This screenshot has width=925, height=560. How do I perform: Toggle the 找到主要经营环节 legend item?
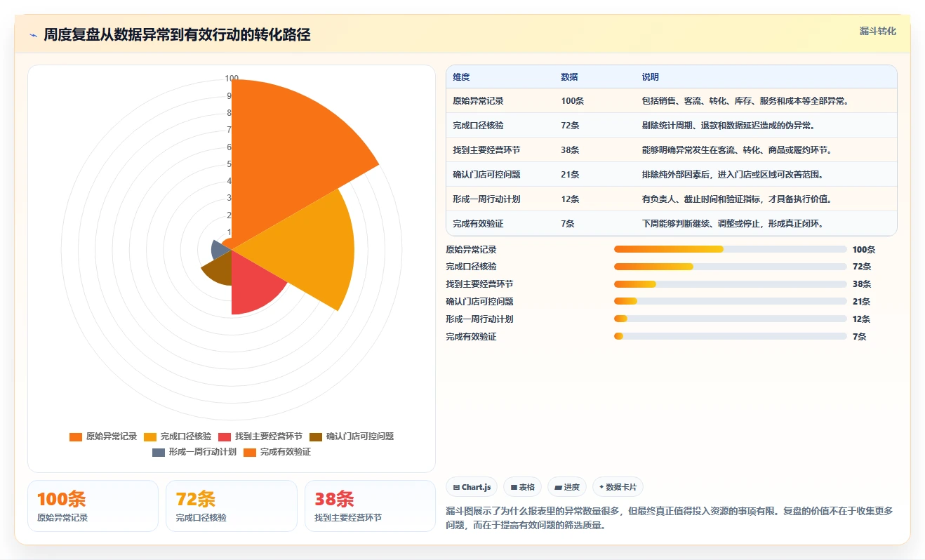(260, 436)
